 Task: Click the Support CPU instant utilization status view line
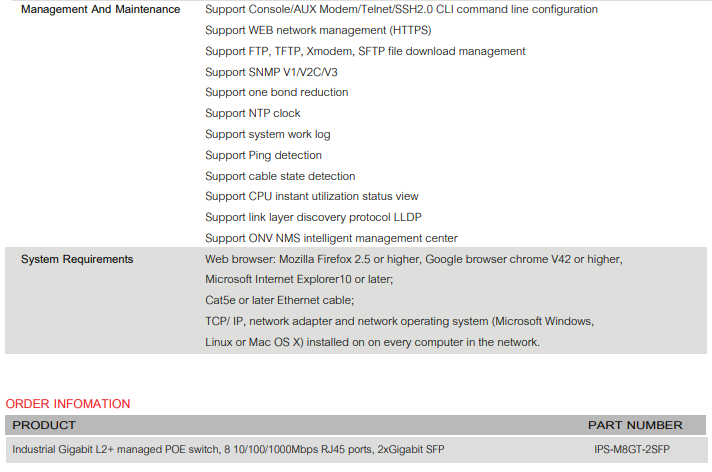[x=312, y=196]
